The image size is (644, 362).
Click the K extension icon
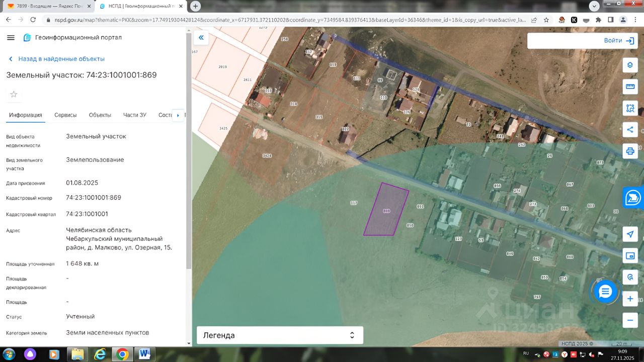[574, 20]
